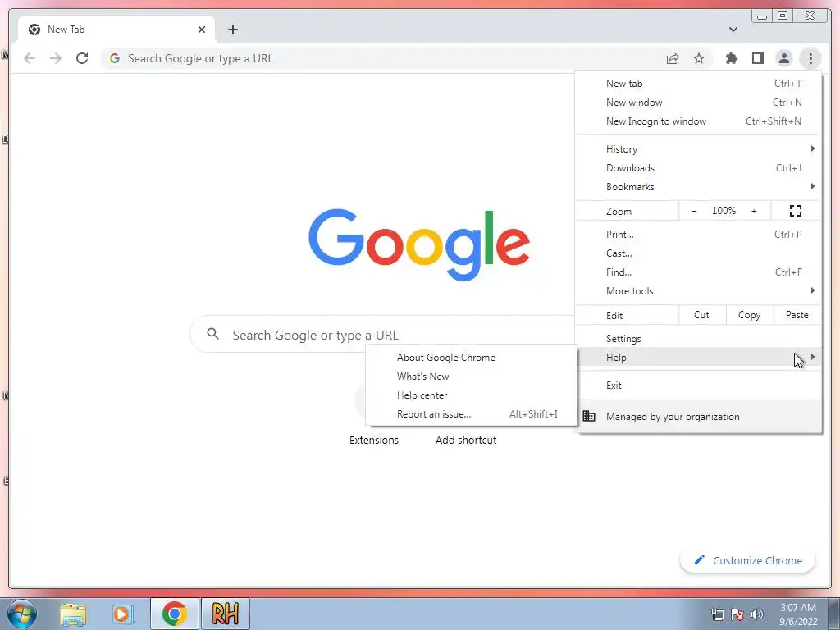Click the share this page icon

pos(673,58)
